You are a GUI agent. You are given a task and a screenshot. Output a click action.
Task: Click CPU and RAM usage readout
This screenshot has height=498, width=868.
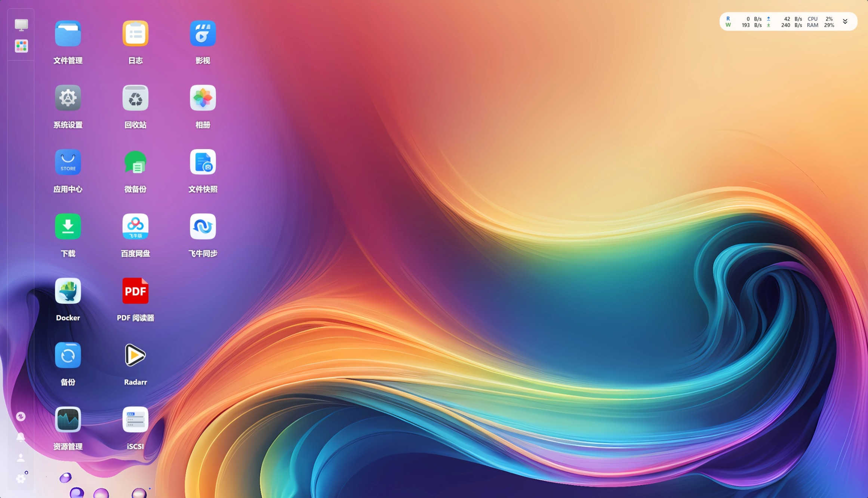pos(820,22)
